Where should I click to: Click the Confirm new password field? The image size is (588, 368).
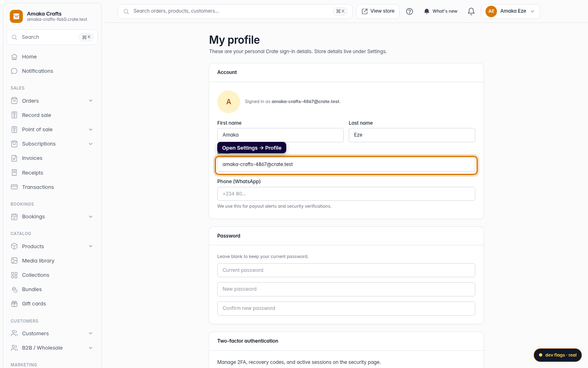[x=346, y=308]
